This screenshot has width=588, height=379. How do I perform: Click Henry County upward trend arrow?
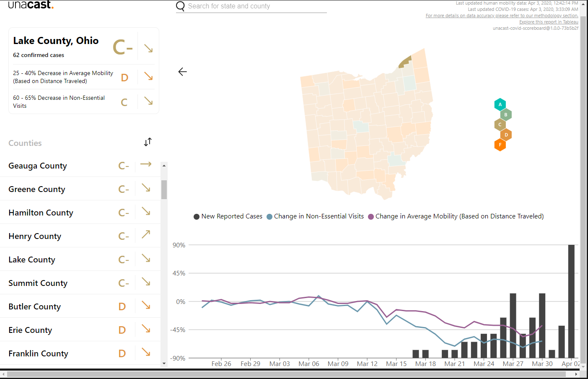[x=146, y=234]
